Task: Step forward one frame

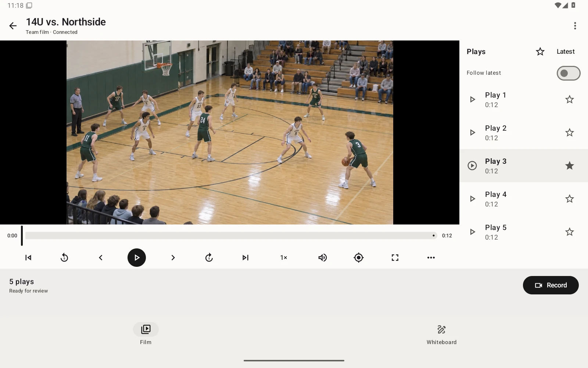Action: tap(173, 258)
